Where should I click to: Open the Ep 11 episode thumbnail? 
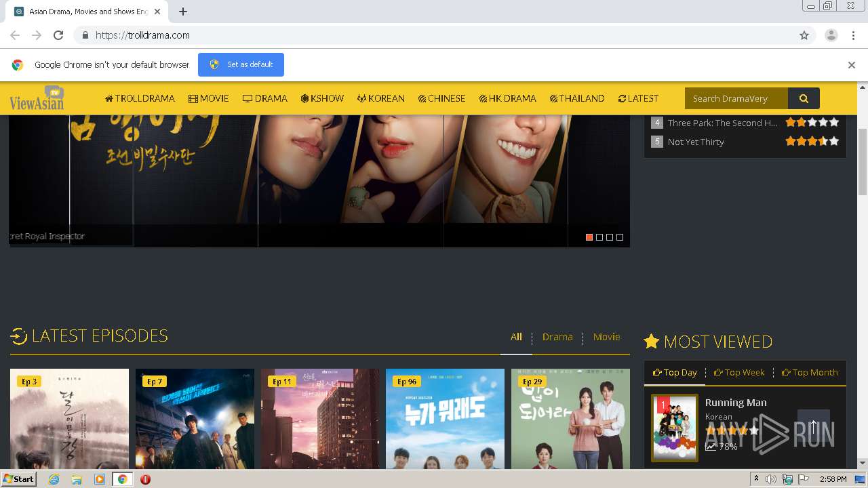[320, 419]
